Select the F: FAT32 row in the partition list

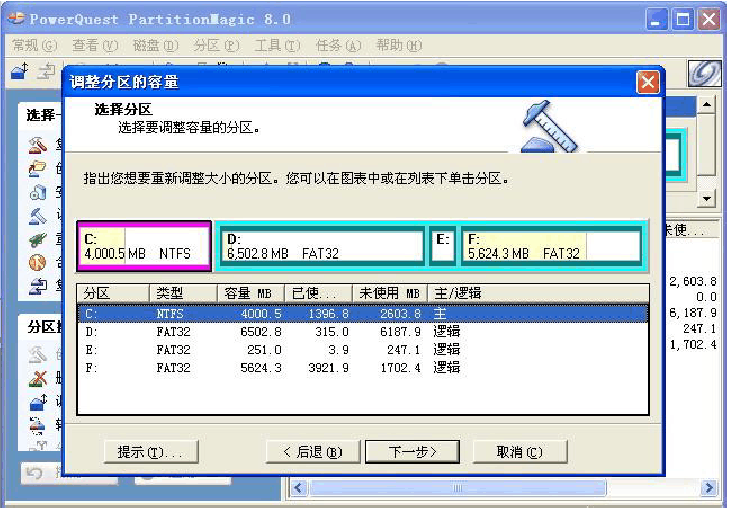363,368
